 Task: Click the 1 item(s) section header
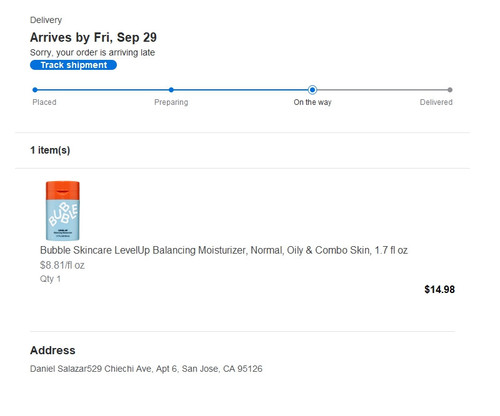coord(50,150)
